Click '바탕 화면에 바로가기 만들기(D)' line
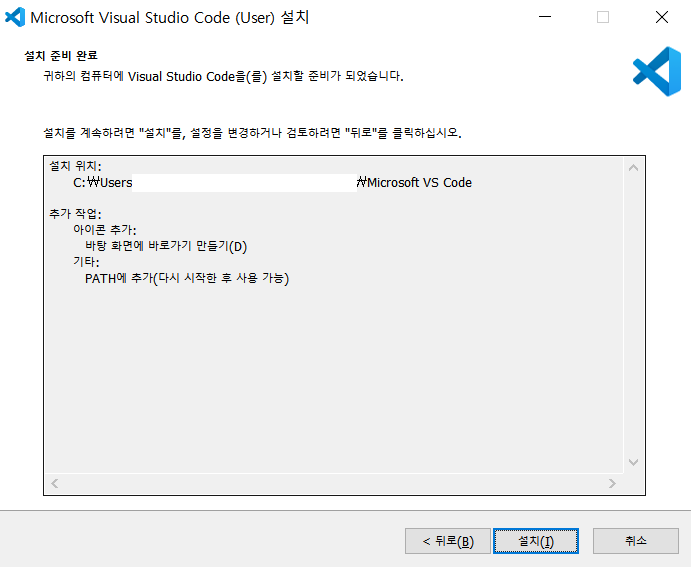Viewport: 691px width, 567px height. 166,246
